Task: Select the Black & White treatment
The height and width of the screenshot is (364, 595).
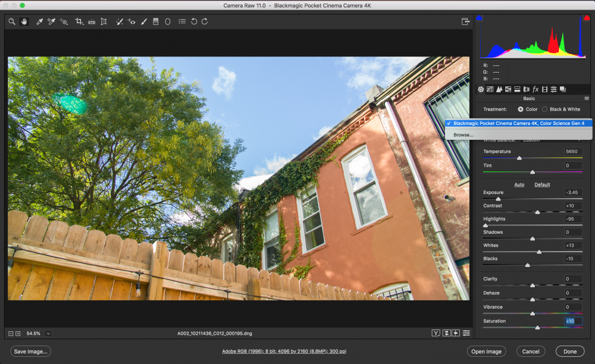Action: [544, 109]
